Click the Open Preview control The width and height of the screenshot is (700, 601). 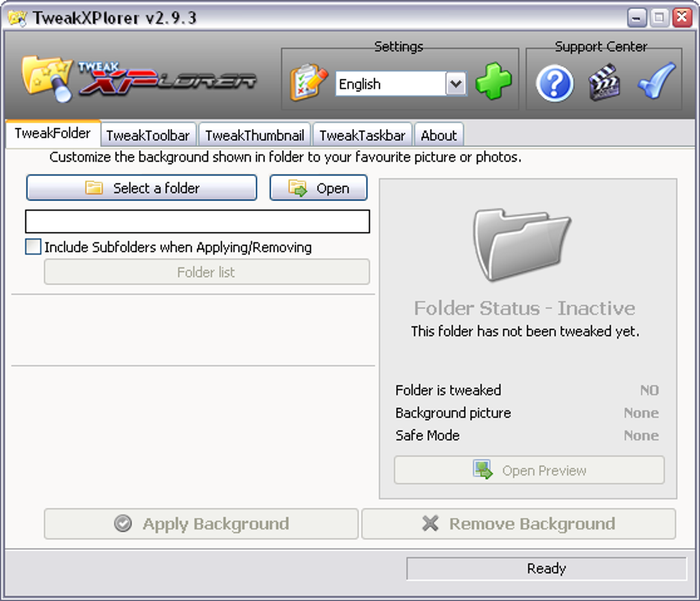[528, 470]
